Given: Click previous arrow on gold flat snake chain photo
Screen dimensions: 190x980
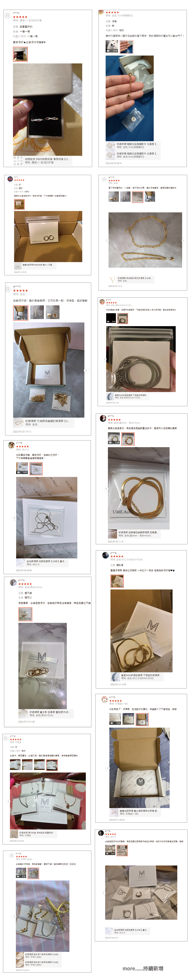Looking at the screenshot, I should point(106,489).
